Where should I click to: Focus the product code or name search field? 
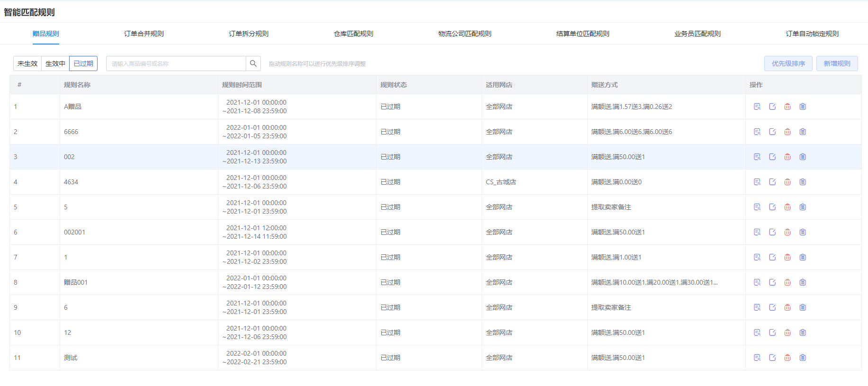pos(176,63)
